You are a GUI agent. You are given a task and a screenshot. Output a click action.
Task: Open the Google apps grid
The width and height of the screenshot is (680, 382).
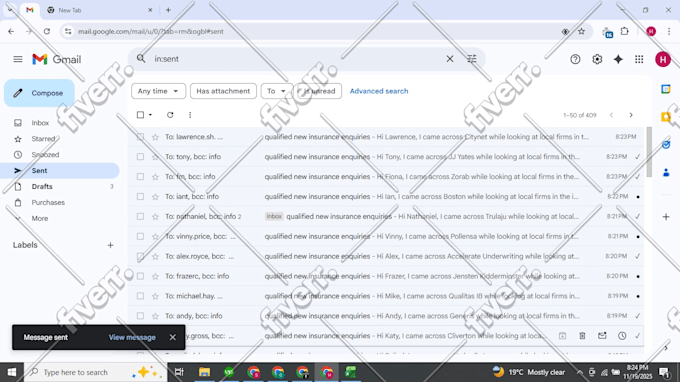pyautogui.click(x=639, y=59)
